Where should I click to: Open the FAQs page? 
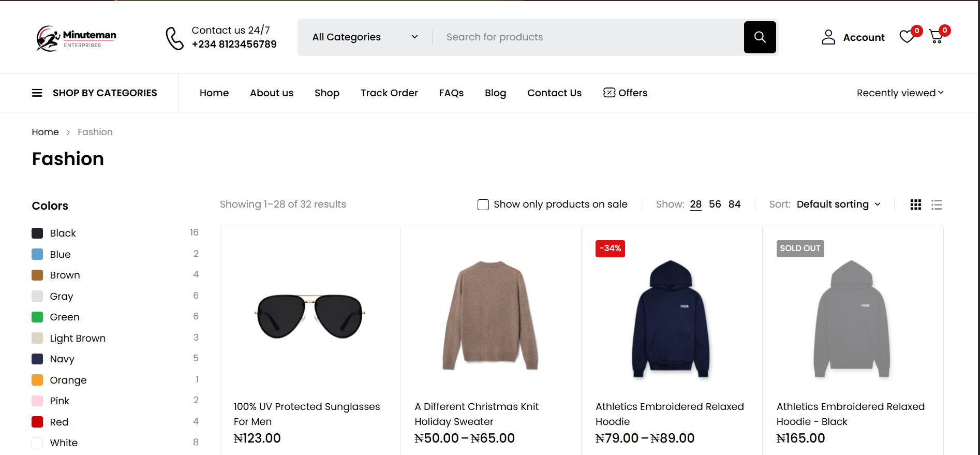[451, 93]
